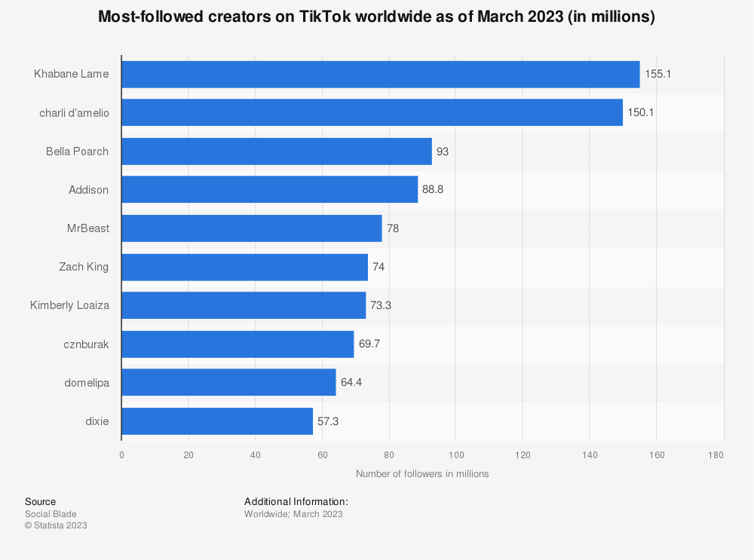
Task: Click the 'Social Blade' source text
Action: pyautogui.click(x=51, y=514)
